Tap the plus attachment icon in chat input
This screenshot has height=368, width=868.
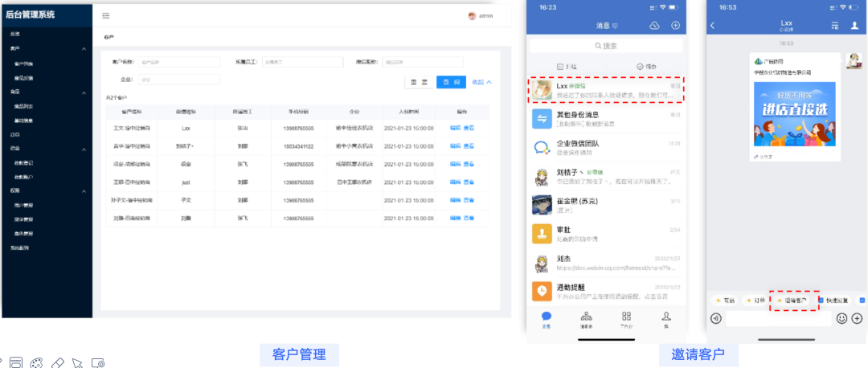pos(857,318)
